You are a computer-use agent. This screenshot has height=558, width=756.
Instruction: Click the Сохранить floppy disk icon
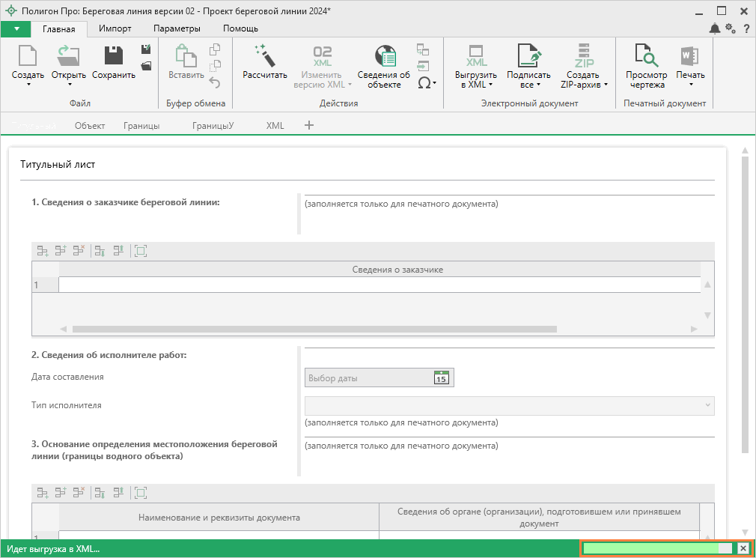113,55
